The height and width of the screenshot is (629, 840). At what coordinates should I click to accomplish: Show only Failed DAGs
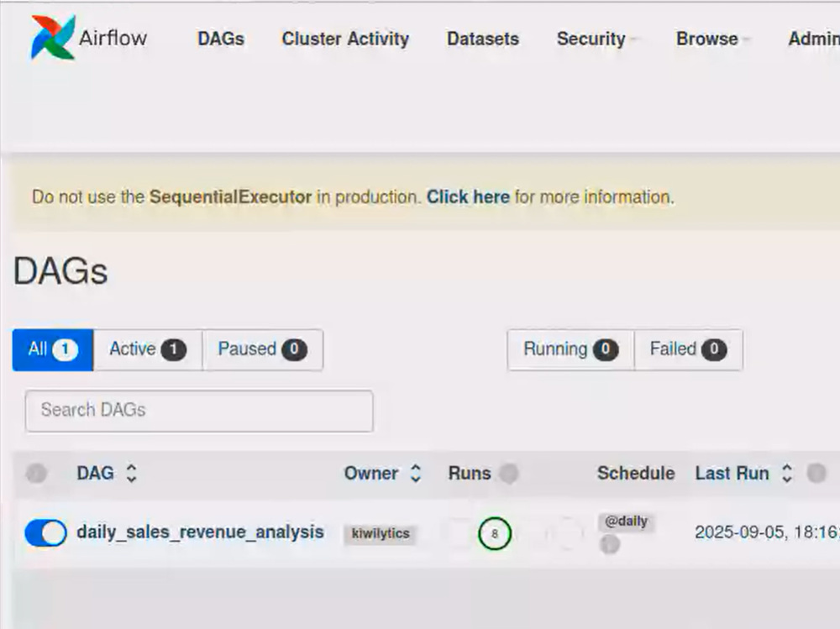689,349
